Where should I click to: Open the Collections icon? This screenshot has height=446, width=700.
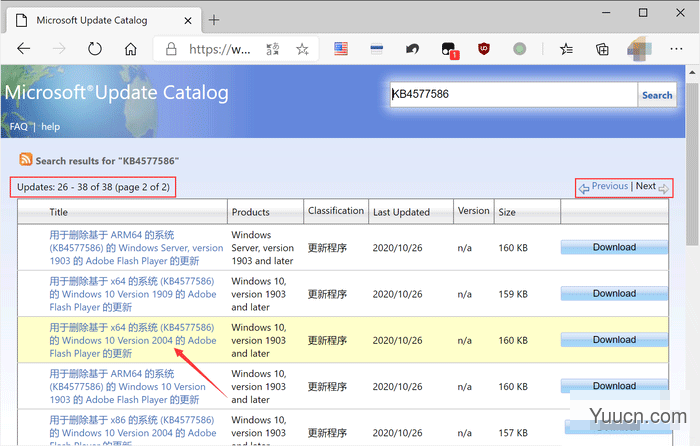602,49
